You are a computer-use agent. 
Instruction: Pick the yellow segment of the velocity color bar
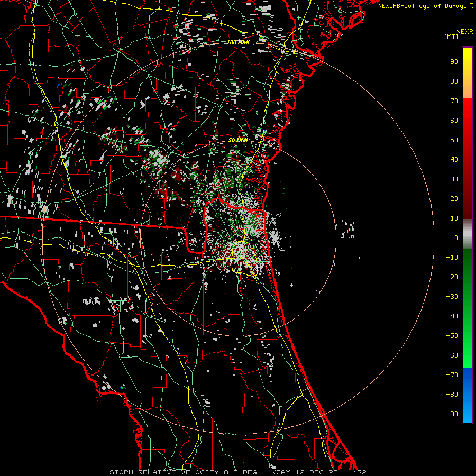[467, 73]
